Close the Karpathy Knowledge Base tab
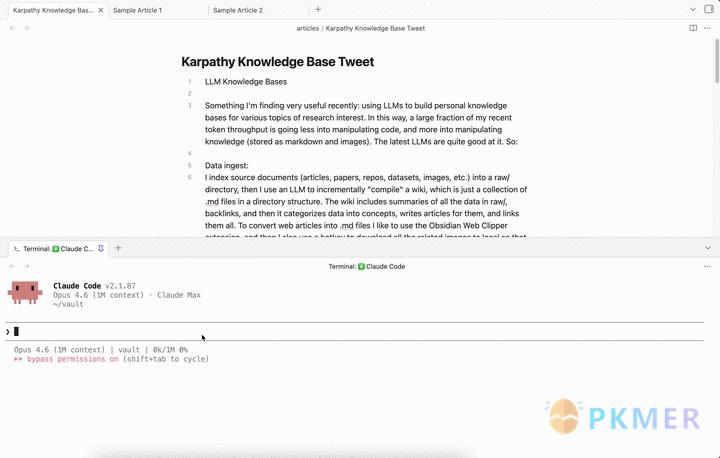720x458 pixels. click(101, 10)
